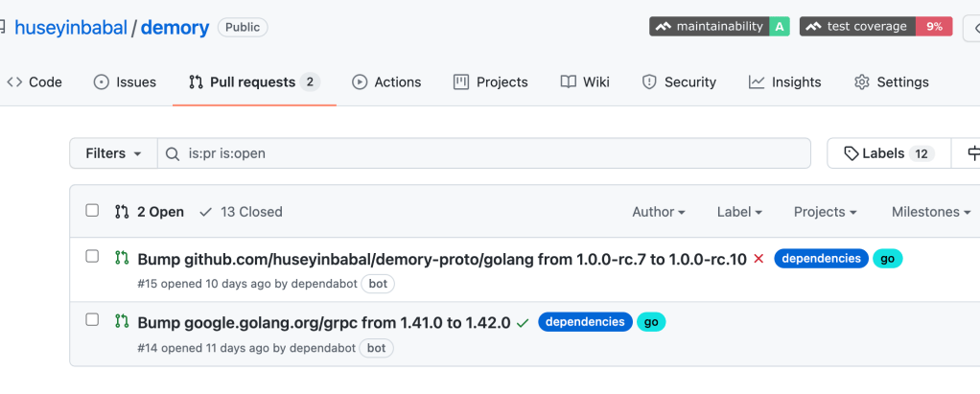Open the Insights tab
The width and height of the screenshot is (980, 394).
tap(784, 82)
